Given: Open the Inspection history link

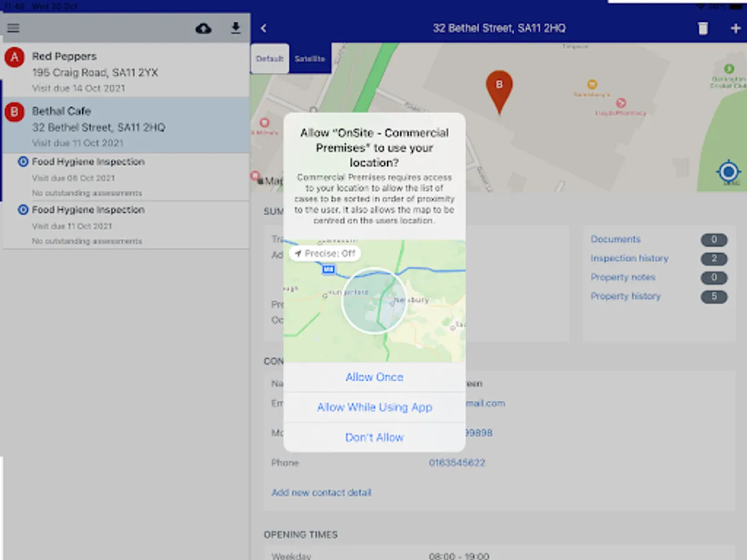Looking at the screenshot, I should [x=629, y=258].
